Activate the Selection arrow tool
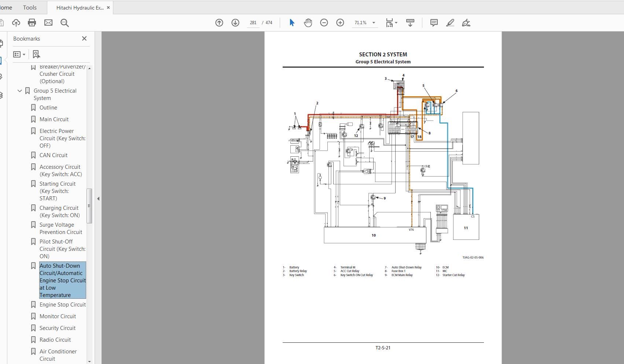Viewport: 624px width, 364px height. [291, 22]
